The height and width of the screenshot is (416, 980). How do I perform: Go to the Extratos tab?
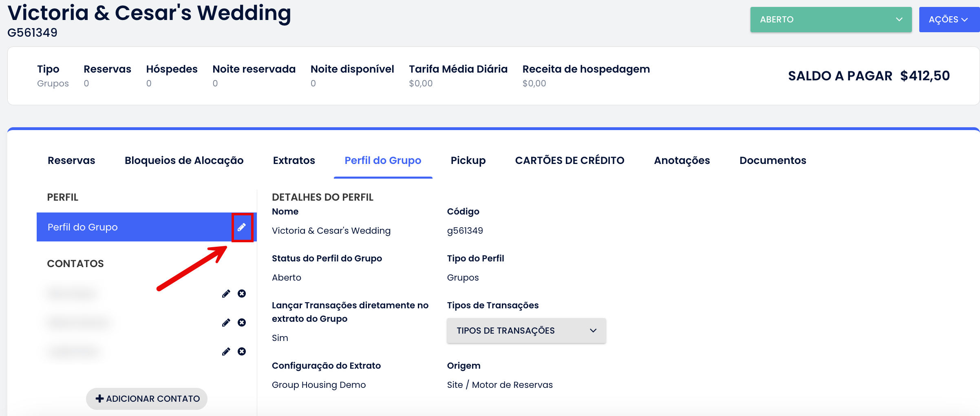click(294, 160)
